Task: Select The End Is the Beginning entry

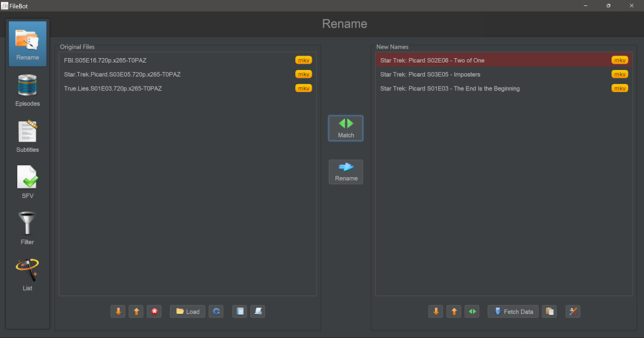Action: pos(504,88)
